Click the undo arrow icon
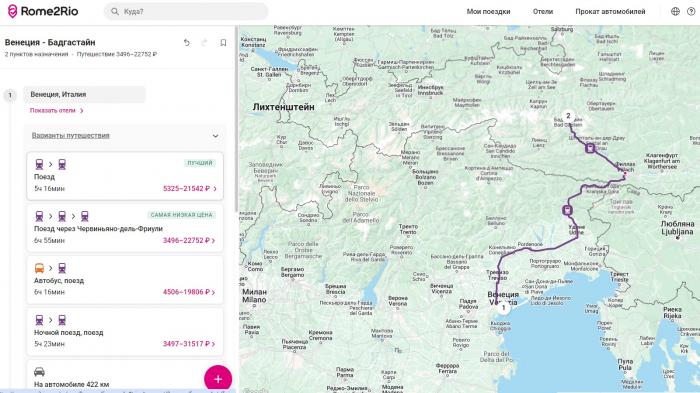The width and height of the screenshot is (700, 393). 187,42
